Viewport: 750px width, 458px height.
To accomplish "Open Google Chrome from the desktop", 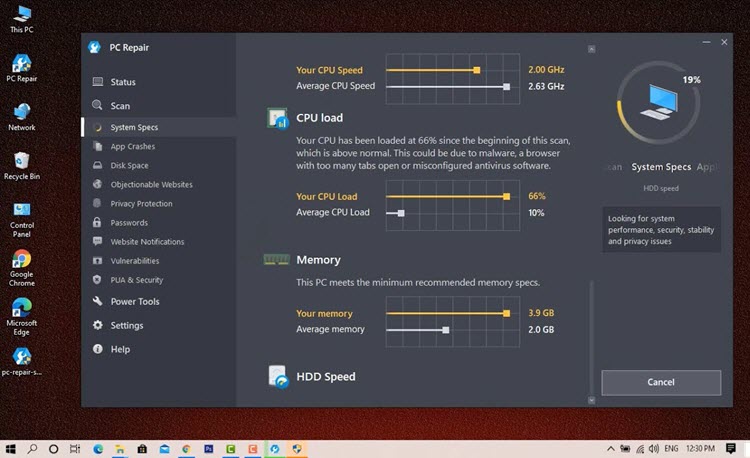I will click(22, 268).
